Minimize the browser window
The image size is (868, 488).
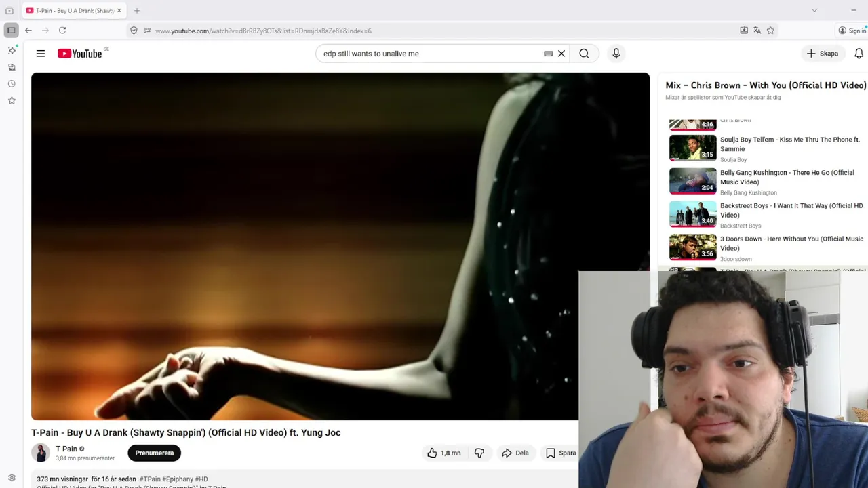click(x=853, y=10)
